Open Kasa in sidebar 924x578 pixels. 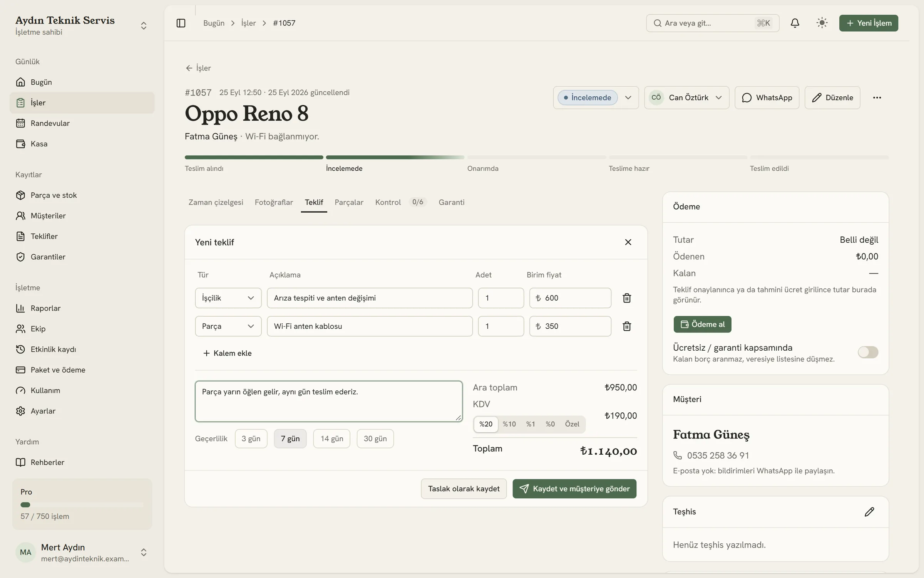click(x=82, y=144)
